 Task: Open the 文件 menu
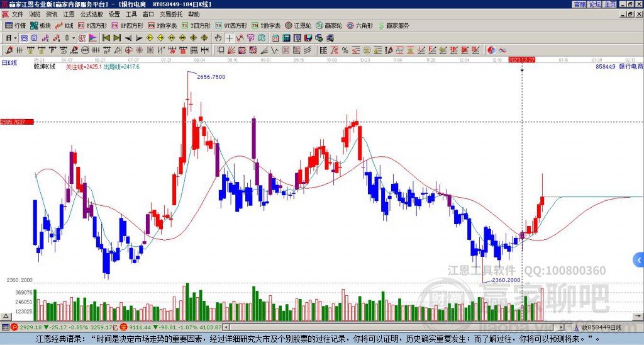click(x=18, y=14)
